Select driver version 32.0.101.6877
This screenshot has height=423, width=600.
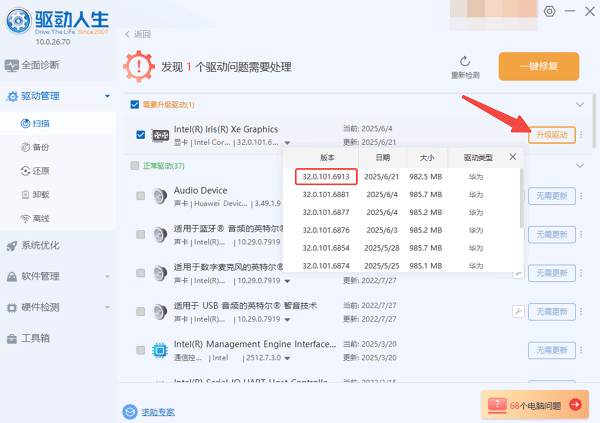coord(326,212)
